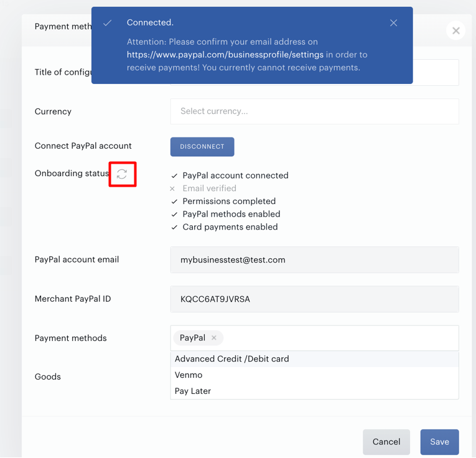Disconnect the PayPal account
Viewport: 476px width, 458px height.
coord(202,147)
